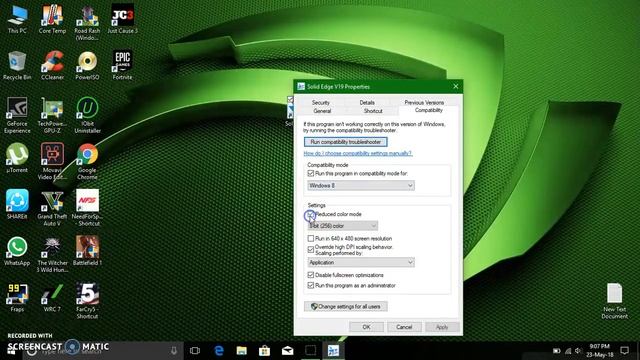Launch TechPowerUp GPU-Z icon

(x=52, y=115)
